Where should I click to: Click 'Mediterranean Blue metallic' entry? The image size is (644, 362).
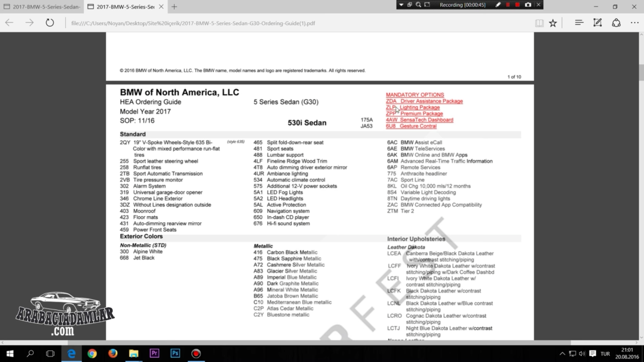[x=299, y=302]
